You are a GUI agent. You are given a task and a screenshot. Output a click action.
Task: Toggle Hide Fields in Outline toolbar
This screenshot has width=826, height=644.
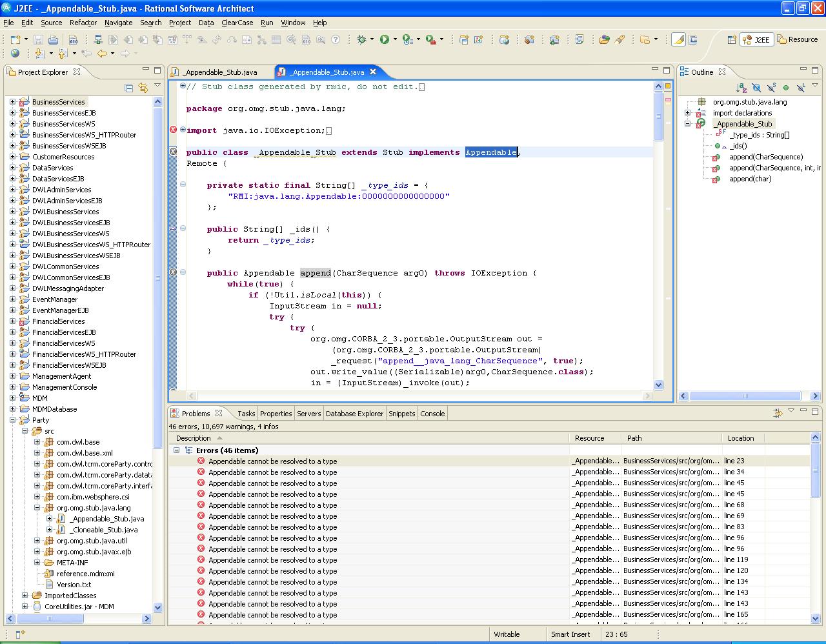pyautogui.click(x=756, y=88)
